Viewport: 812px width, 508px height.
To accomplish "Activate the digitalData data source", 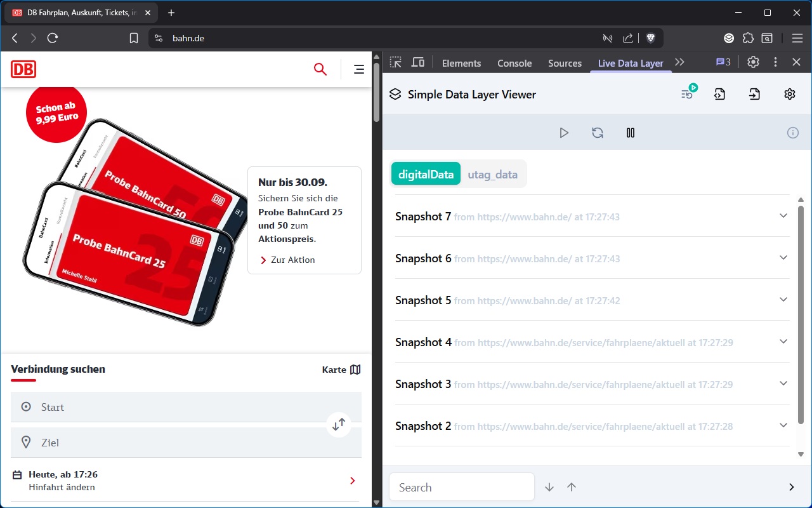I will (x=426, y=173).
